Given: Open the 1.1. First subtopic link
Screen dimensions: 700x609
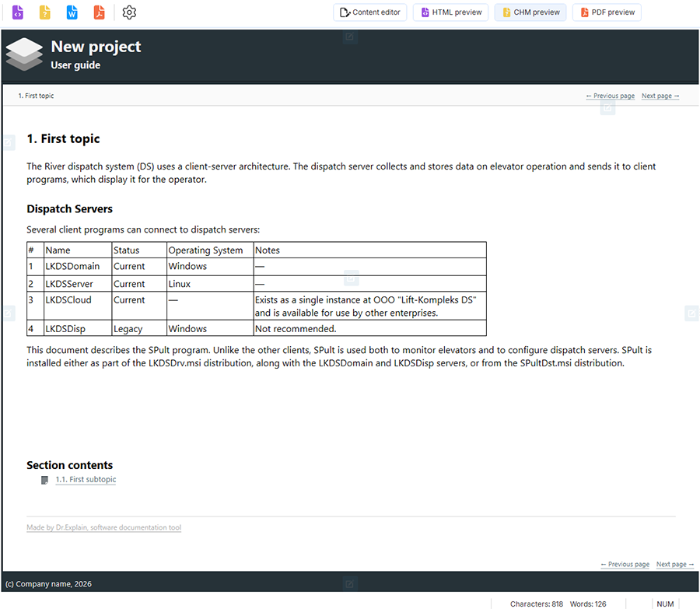Looking at the screenshot, I should pyautogui.click(x=86, y=480).
